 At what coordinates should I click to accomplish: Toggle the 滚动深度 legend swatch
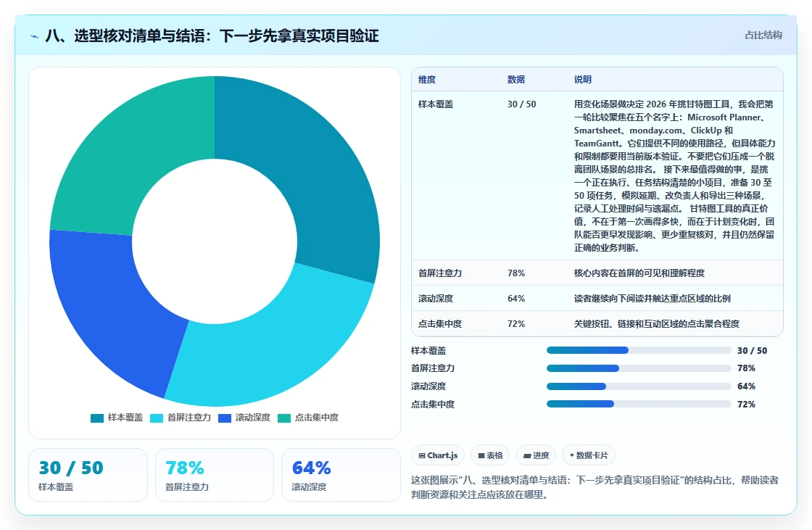click(x=225, y=418)
